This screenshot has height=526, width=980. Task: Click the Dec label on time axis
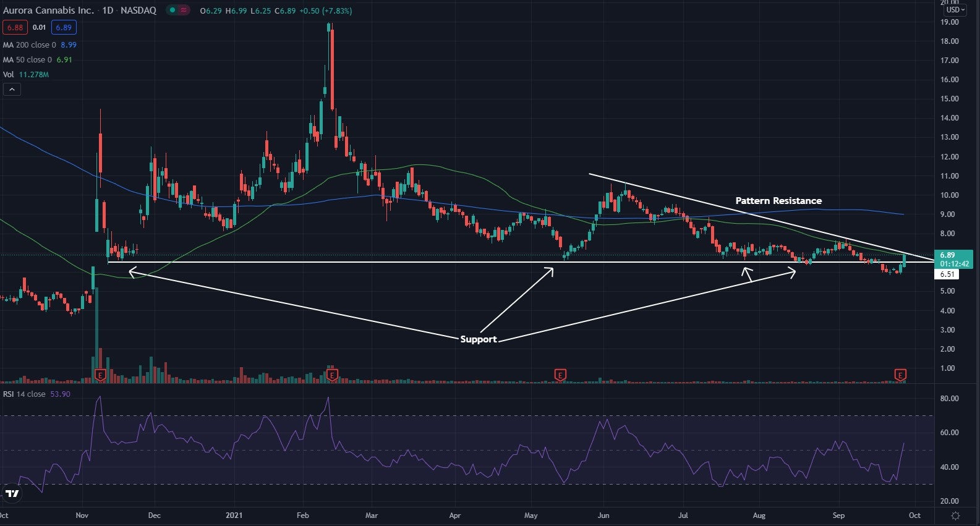155,515
